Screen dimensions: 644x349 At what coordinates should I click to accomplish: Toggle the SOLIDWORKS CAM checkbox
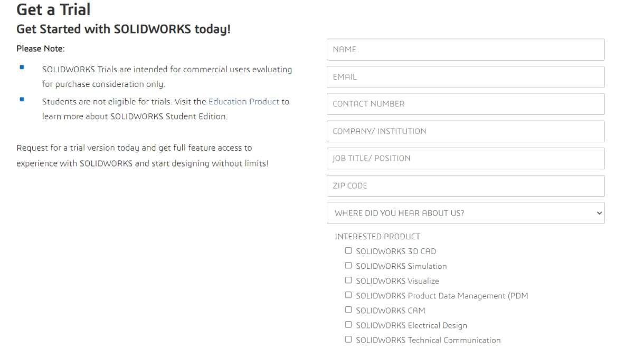point(348,310)
